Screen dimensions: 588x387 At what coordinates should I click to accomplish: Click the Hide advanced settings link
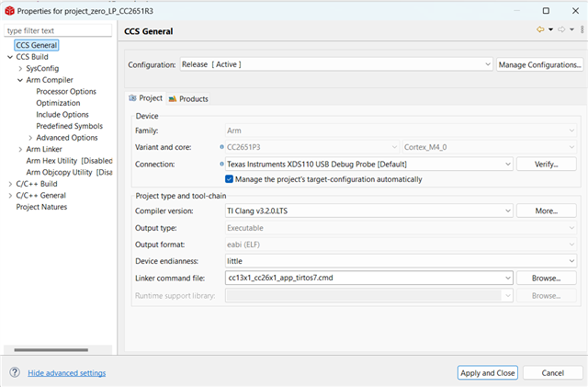[67, 372]
